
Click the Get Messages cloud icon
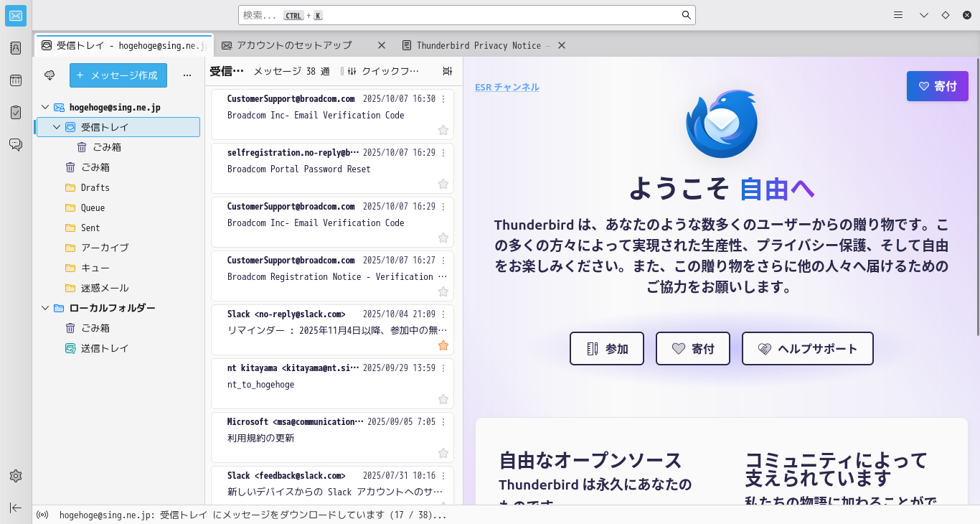pyautogui.click(x=50, y=75)
